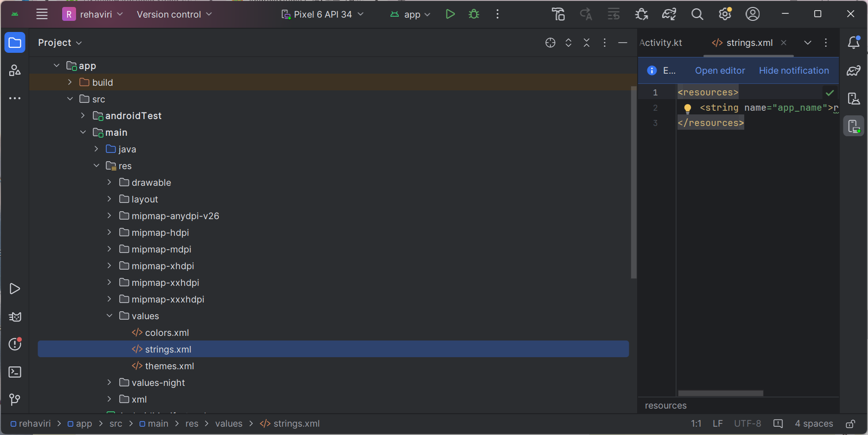
Task: Click the 4 spaces indent indicator
Action: coord(813,423)
